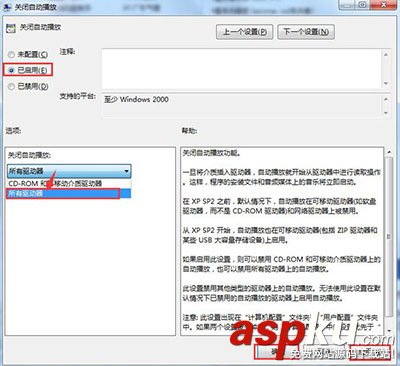Click the help paragraph starting 从 XP SP2 开始
This screenshot has height=366, width=400.
coord(280,235)
